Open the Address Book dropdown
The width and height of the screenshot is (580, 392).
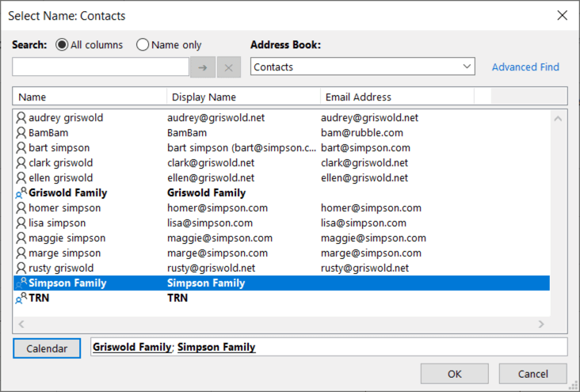click(x=467, y=67)
